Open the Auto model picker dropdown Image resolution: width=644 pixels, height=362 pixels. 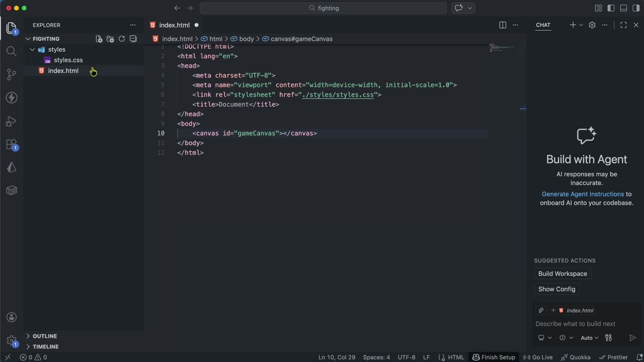[590, 338]
